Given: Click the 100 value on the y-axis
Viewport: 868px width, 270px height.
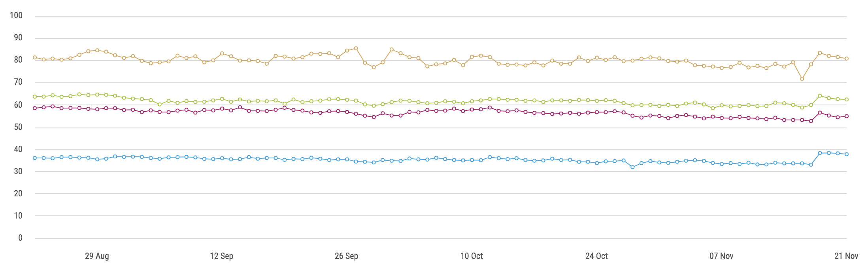Looking at the screenshot, I should tap(16, 15).
